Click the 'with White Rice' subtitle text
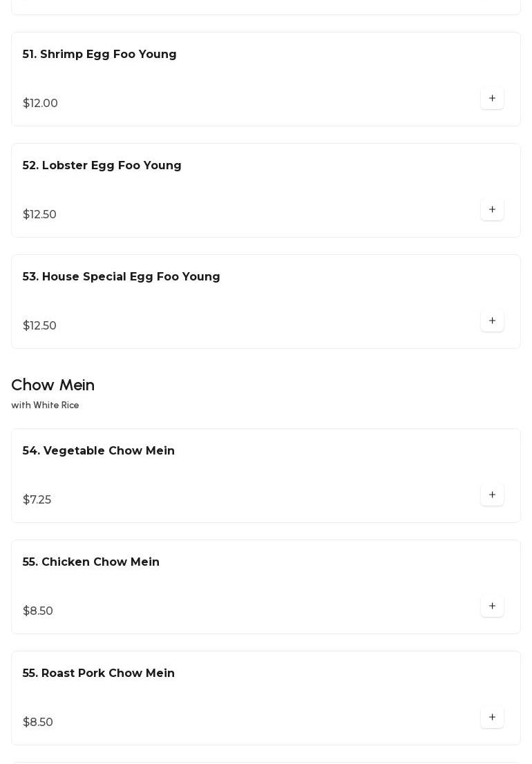Screen dimensions: 532x764 [x=45, y=405]
